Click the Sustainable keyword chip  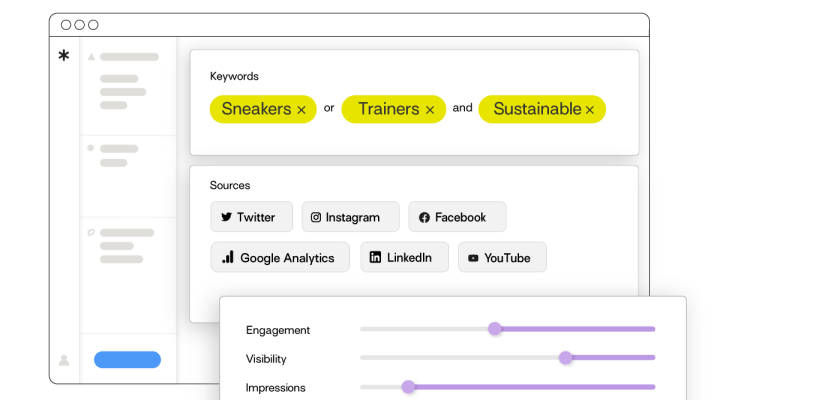[x=537, y=109]
